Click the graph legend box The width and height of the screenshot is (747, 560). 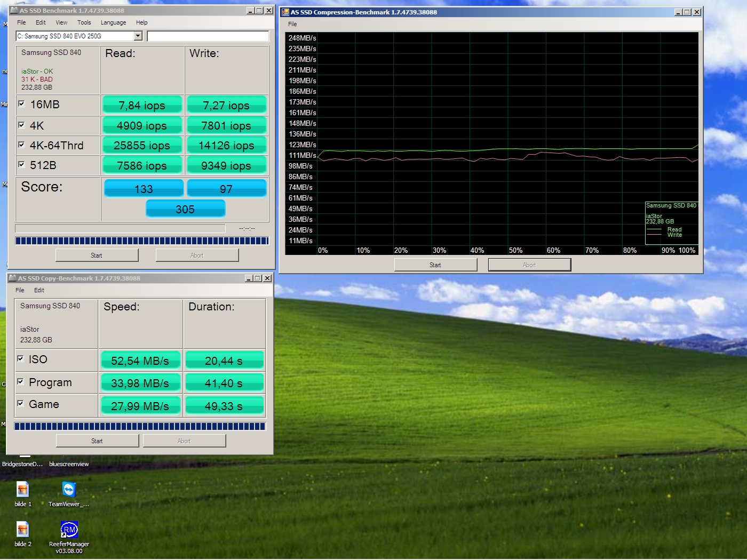coord(671,223)
